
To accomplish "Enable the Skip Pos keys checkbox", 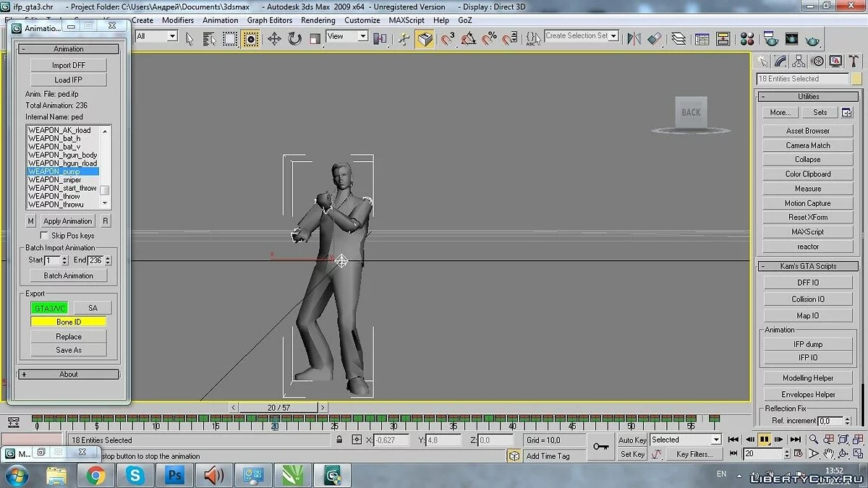I will [x=45, y=236].
